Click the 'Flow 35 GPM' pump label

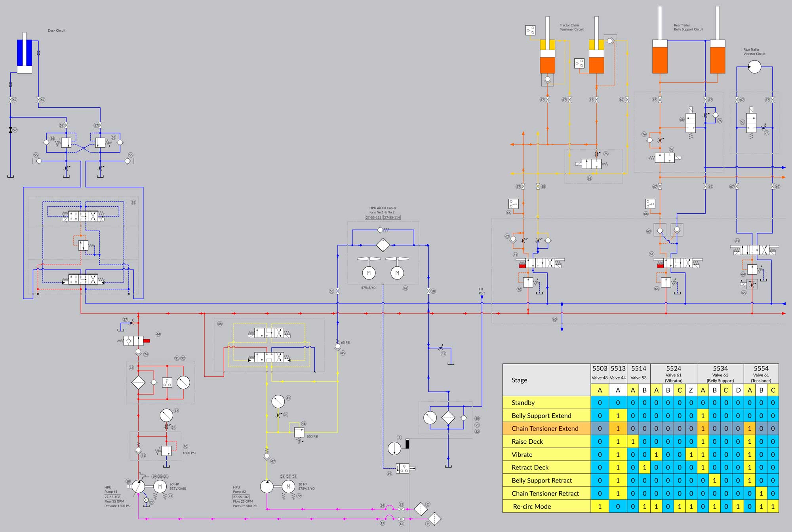(x=114, y=502)
